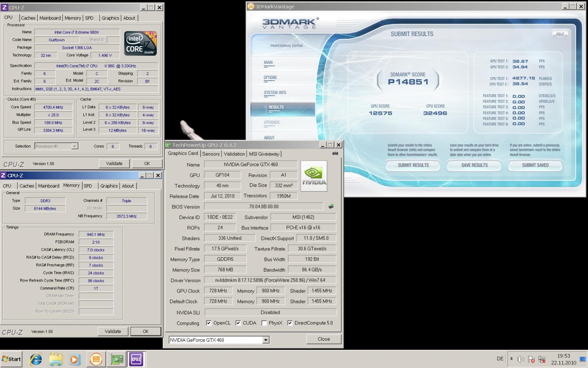The width and height of the screenshot is (588, 368).
Task: Click the GPU SCORE 12575 value
Action: 381,113
